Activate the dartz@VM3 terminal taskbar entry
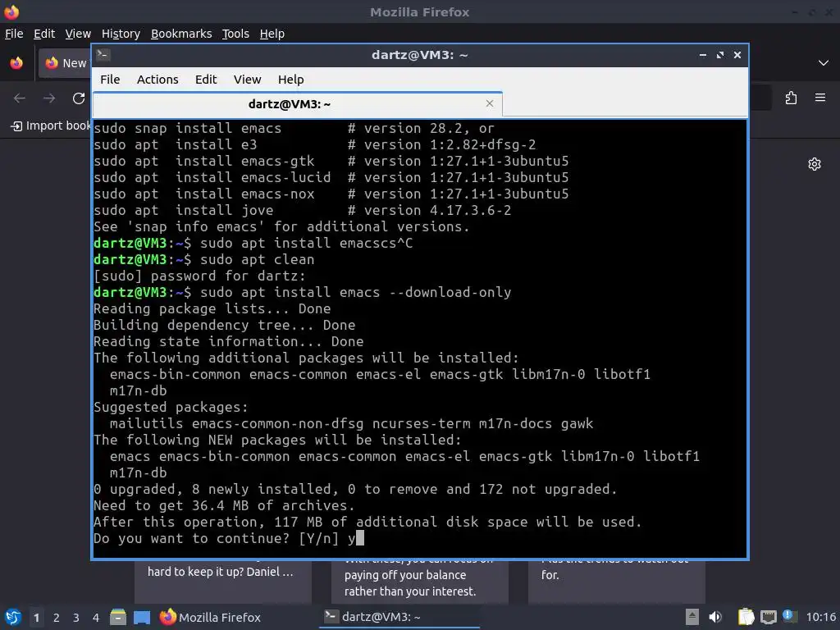Screen dimensions: 840x630 pyautogui.click(x=399, y=617)
